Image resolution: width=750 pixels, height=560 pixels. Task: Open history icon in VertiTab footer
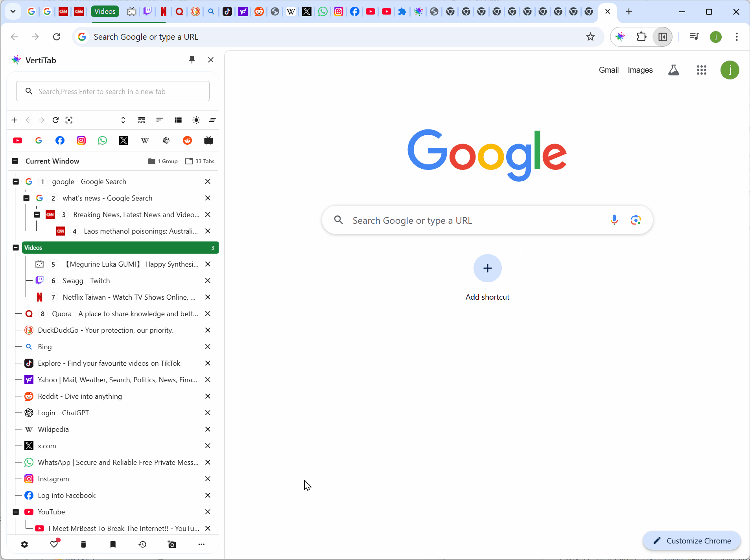coord(142,544)
